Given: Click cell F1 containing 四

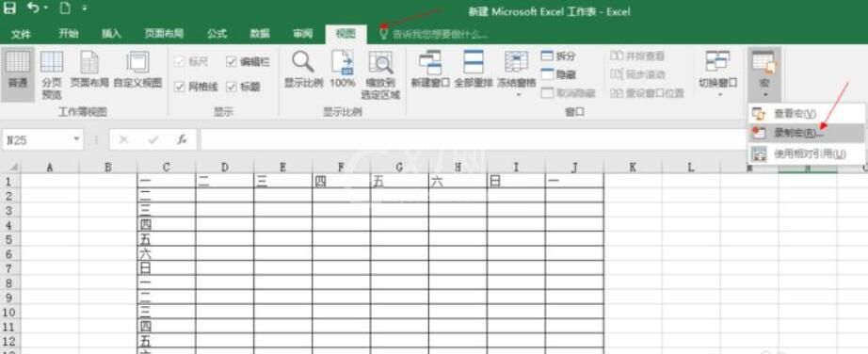Looking at the screenshot, I should (x=341, y=181).
